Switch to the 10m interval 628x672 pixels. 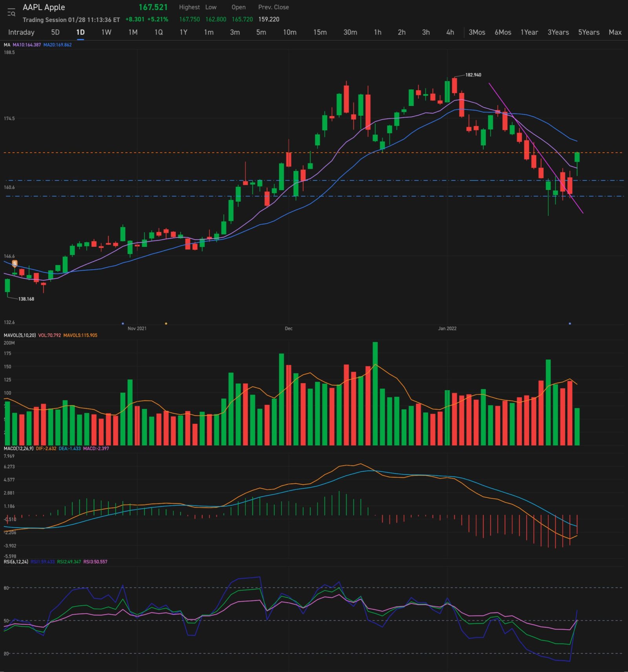pos(290,32)
